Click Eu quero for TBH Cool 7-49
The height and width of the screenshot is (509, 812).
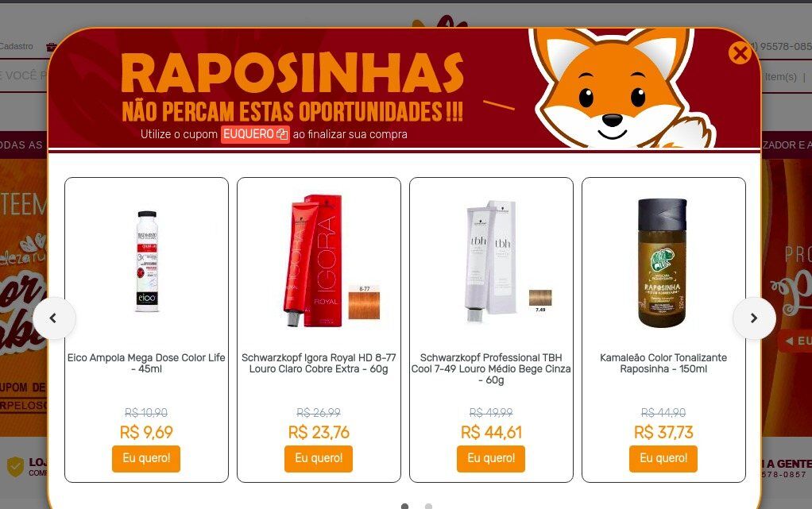pos(491,458)
